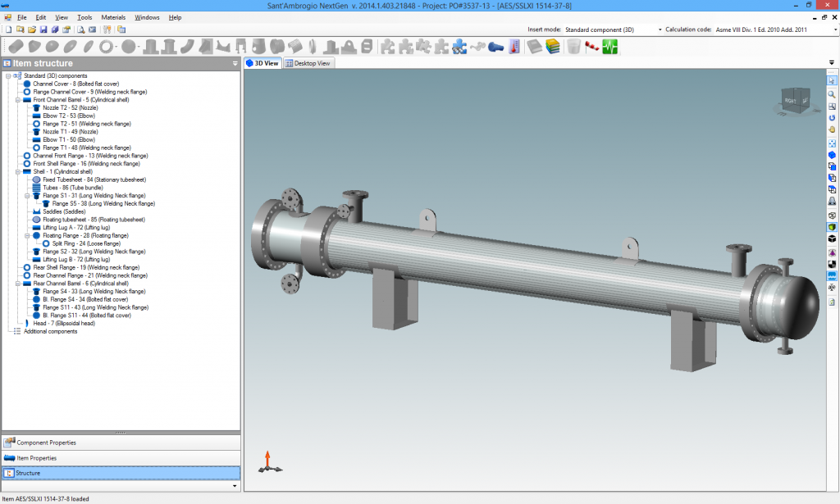
Task: Click the rotate view arrow icon
Action: (832, 118)
